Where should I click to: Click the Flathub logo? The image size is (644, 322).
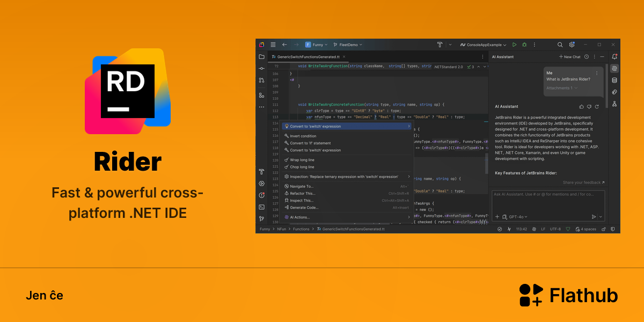(568, 295)
